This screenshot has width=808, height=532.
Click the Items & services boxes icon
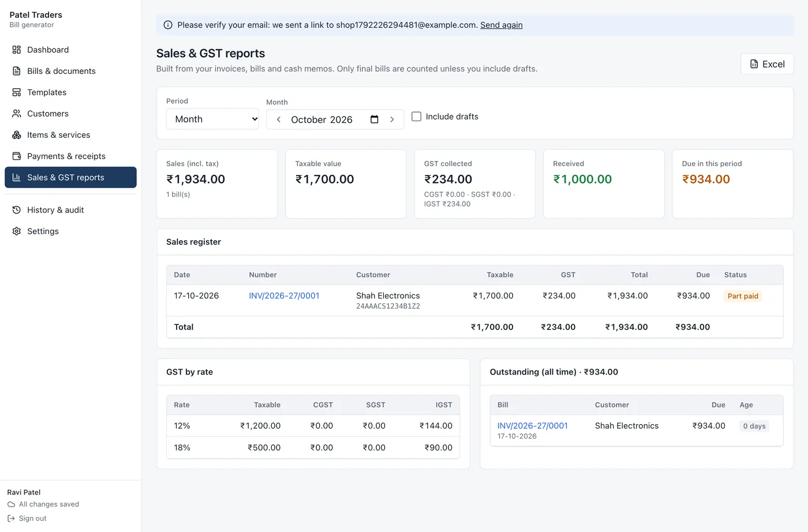17,135
